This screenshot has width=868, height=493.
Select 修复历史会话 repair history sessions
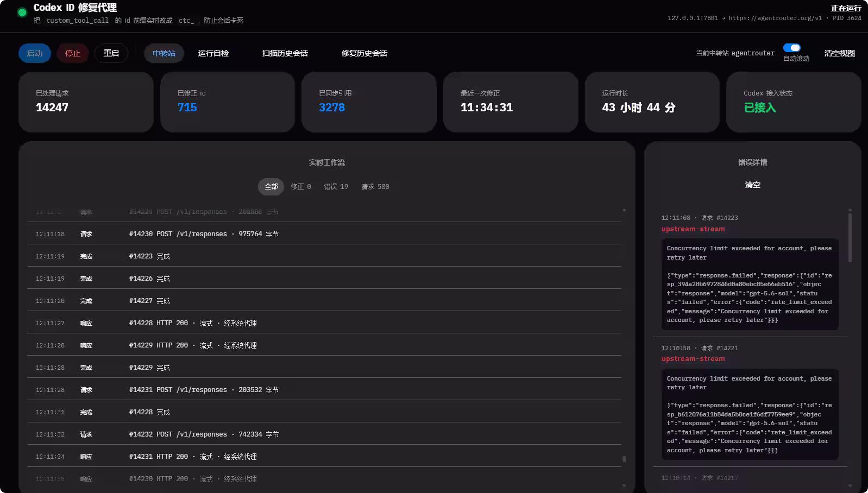coord(364,53)
